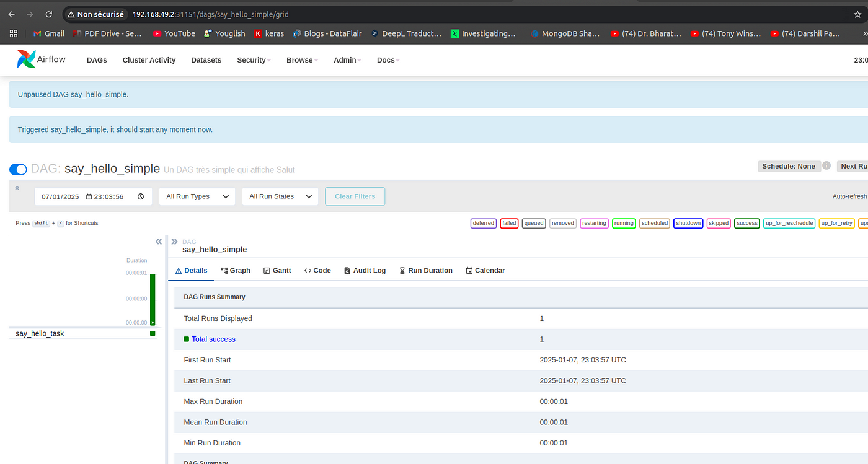Switch to the Gantt tab
The width and height of the screenshot is (868, 464).
(277, 271)
